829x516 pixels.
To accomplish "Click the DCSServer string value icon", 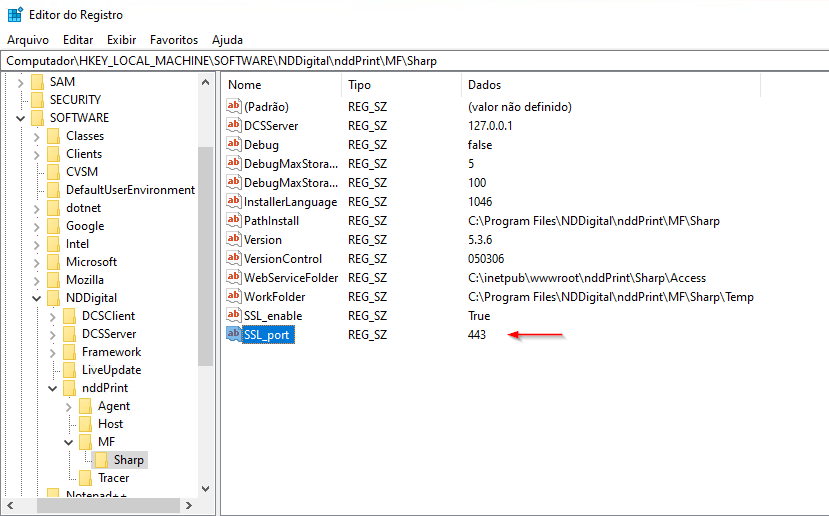I will tap(233, 126).
